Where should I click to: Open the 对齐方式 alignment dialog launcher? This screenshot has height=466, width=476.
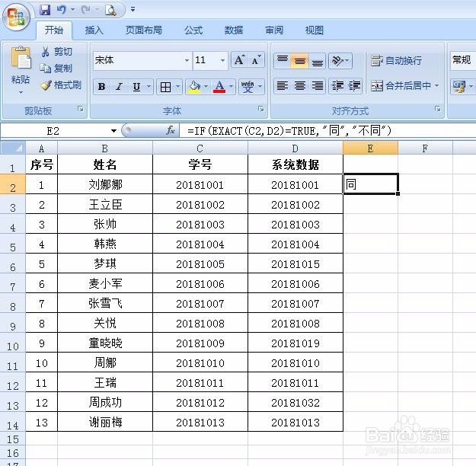pyautogui.click(x=437, y=109)
